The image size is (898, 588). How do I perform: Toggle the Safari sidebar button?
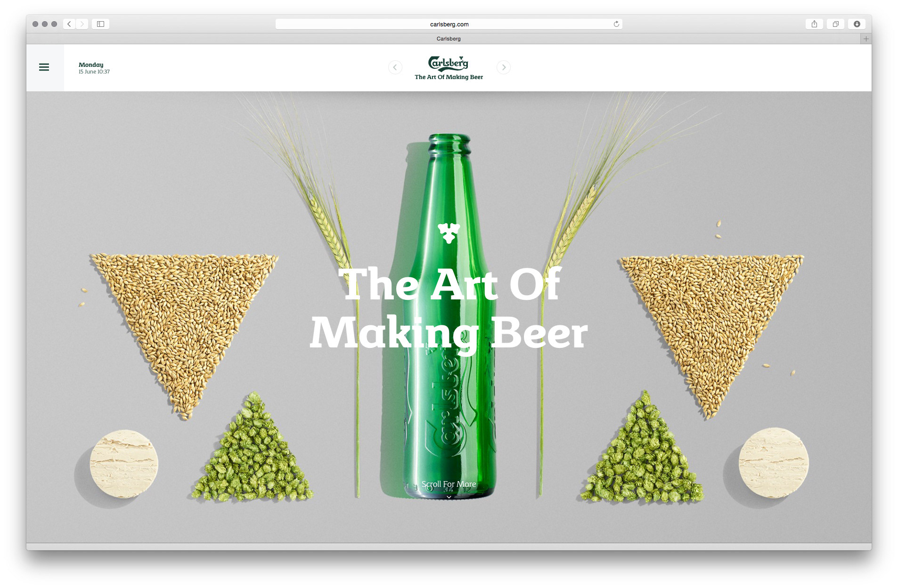100,24
